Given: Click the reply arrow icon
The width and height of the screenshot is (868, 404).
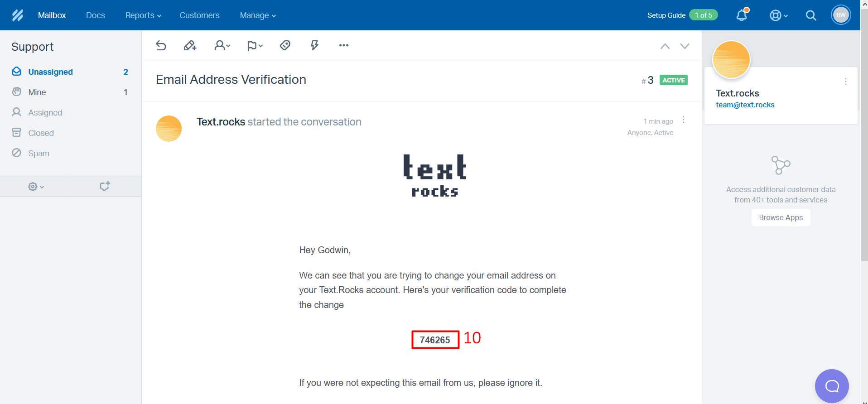Looking at the screenshot, I should pos(161,45).
